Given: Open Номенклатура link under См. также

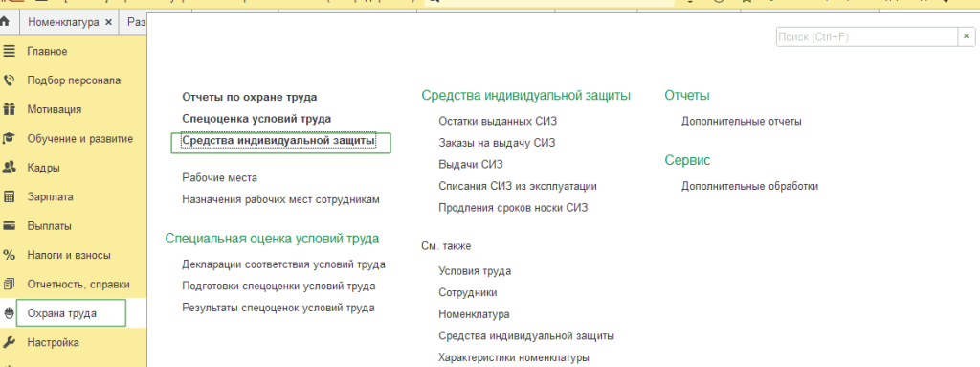Looking at the screenshot, I should pyautogui.click(x=474, y=314).
